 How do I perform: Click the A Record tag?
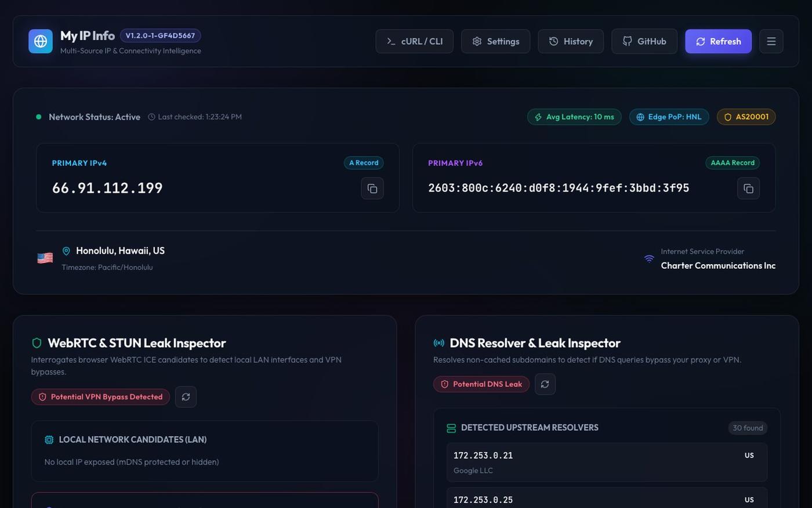click(x=364, y=163)
